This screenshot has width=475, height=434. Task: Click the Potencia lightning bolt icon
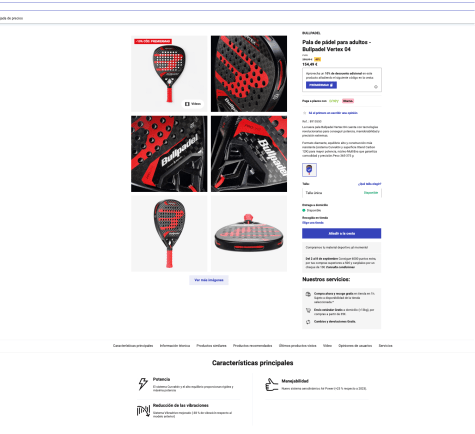143,384
